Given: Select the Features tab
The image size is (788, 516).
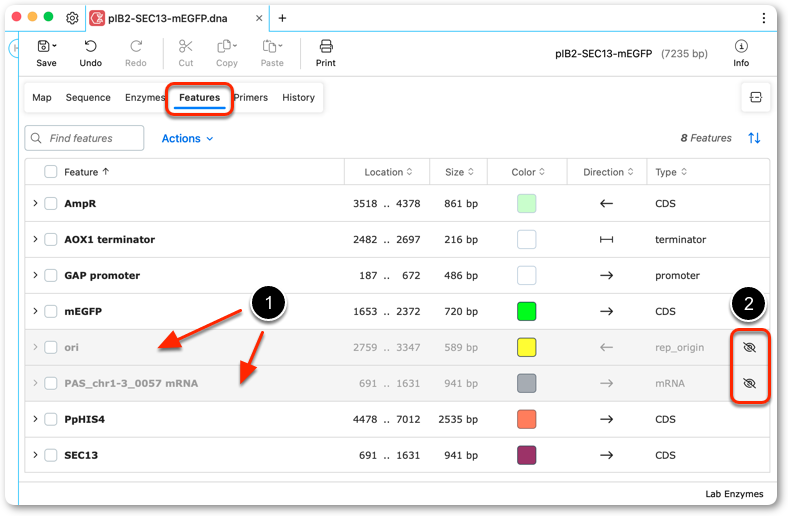Looking at the screenshot, I should tap(200, 97).
